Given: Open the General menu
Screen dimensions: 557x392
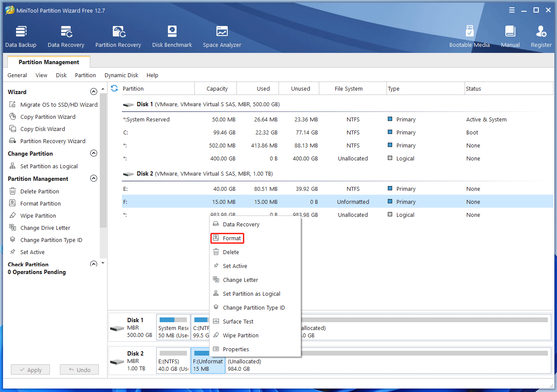Looking at the screenshot, I should tap(17, 75).
